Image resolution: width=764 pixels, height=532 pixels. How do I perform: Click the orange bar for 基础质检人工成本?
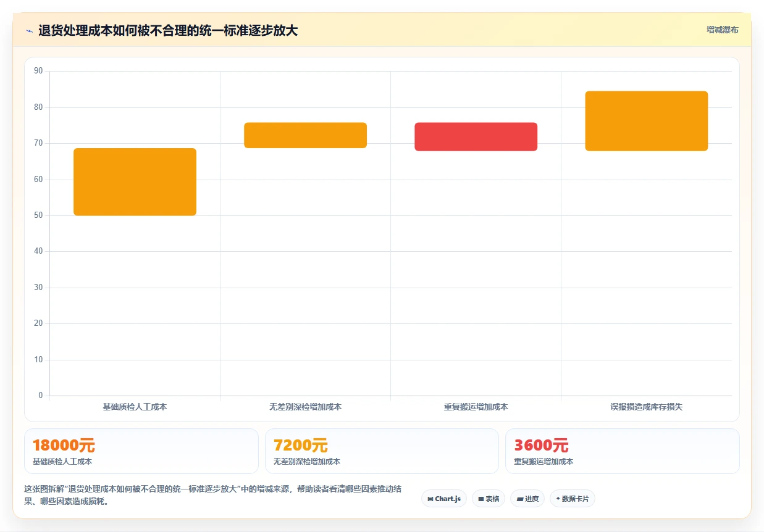(135, 182)
